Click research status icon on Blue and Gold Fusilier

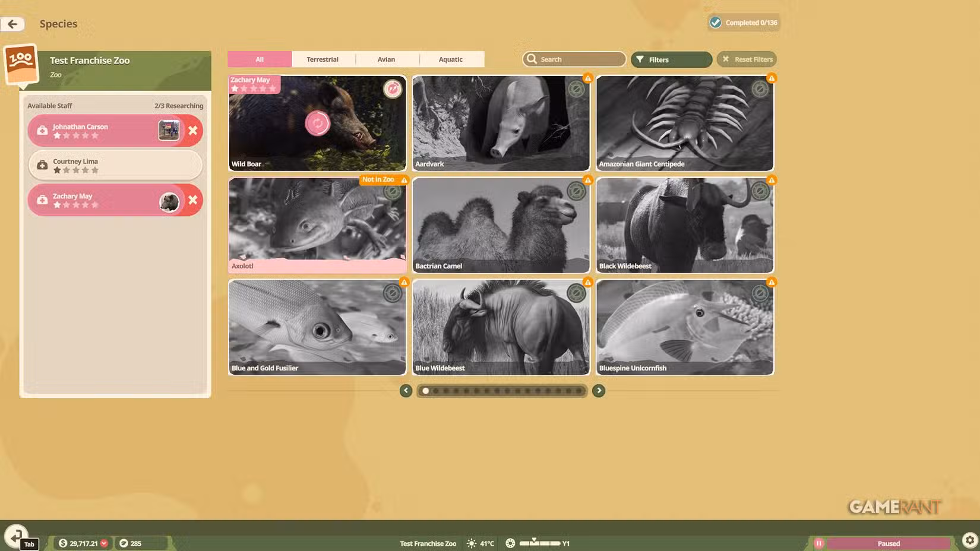(392, 293)
